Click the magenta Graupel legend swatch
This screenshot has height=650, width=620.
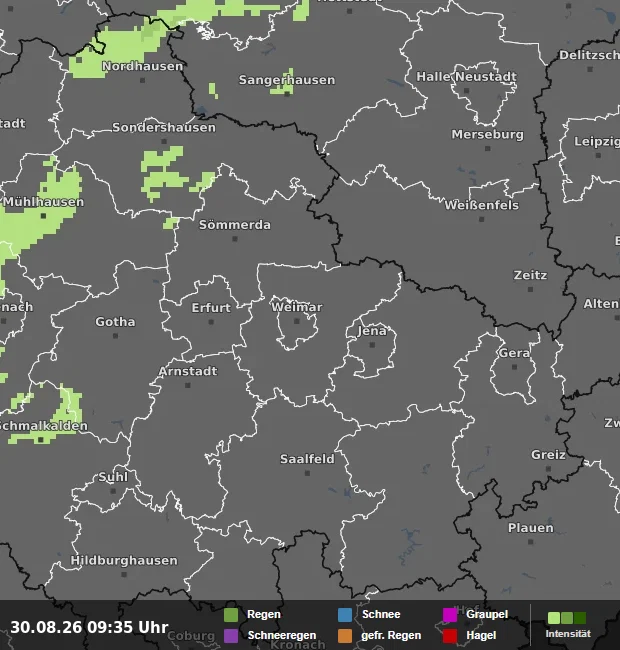click(450, 615)
